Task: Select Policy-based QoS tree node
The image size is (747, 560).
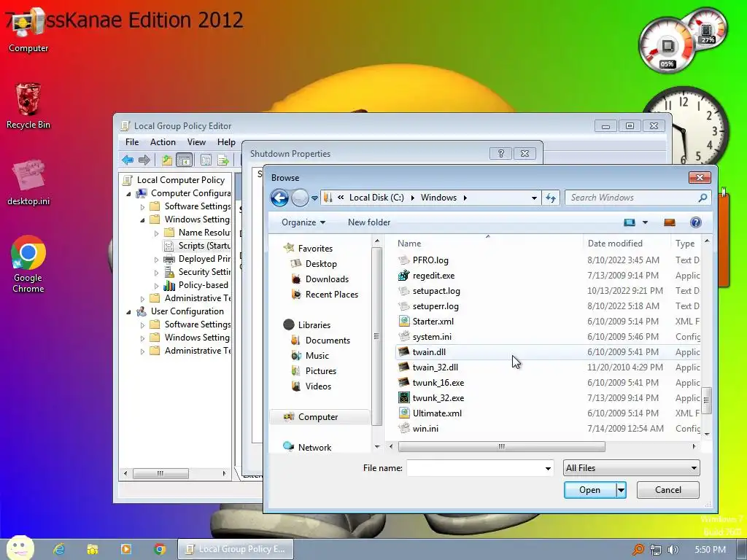Action: (x=203, y=285)
